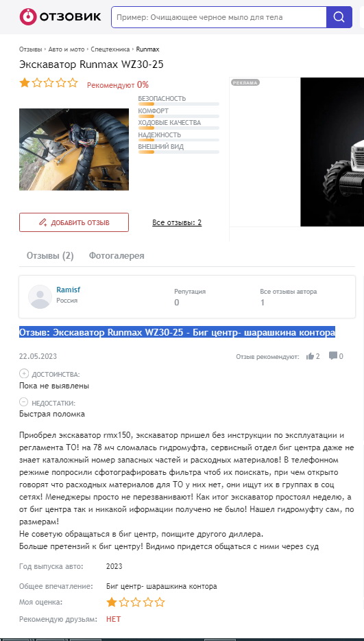Open the Спецтехника breadcrumb link
Viewport: 364px width, 641px height.
pos(110,49)
